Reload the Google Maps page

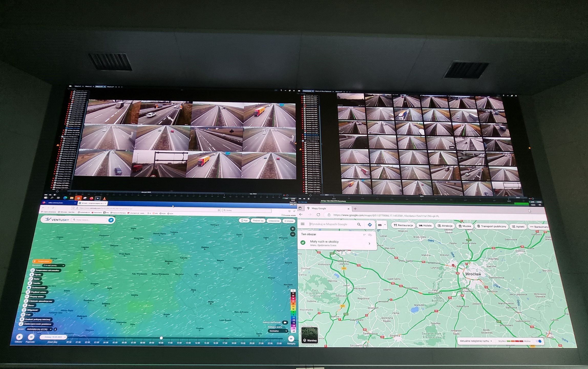[x=318, y=215]
